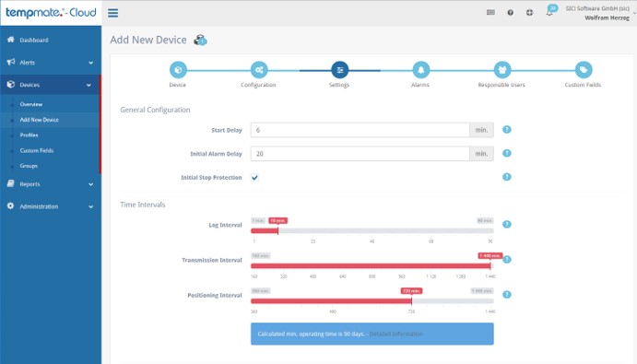
Task: Click the Dashboard home icon
Action: click(10, 40)
